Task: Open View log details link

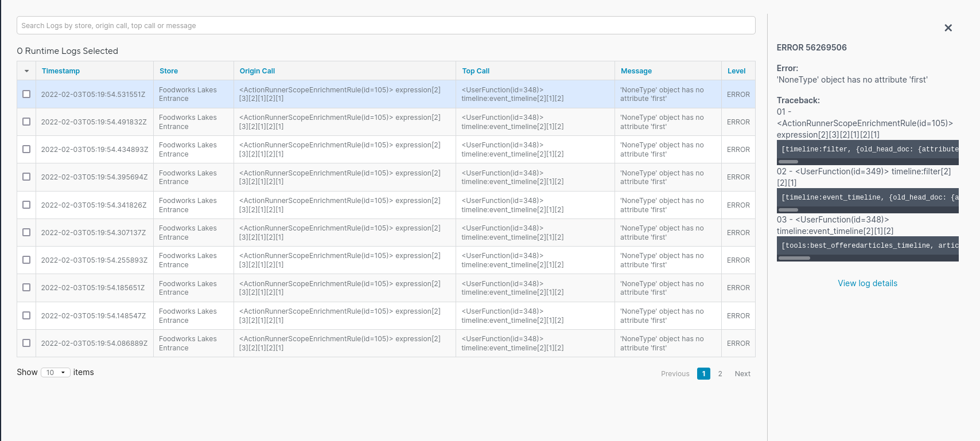Action: [867, 283]
